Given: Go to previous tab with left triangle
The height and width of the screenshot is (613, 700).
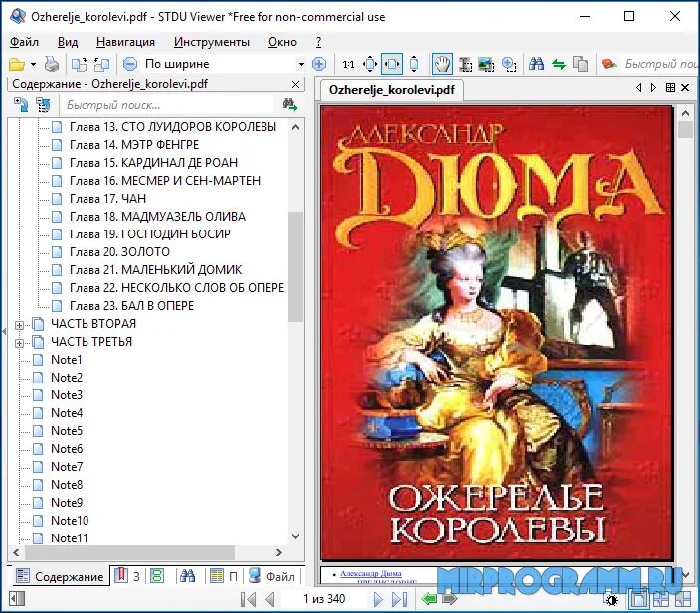Looking at the screenshot, I should pyautogui.click(x=638, y=87).
